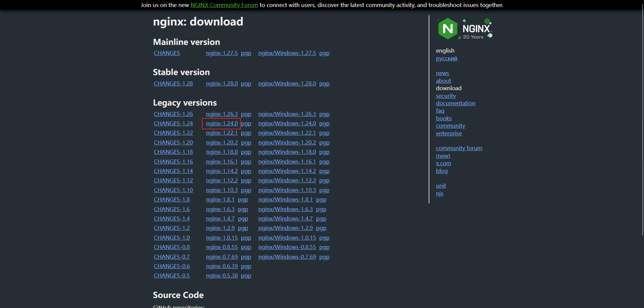Download nginx-1.12.2 source
The width and height of the screenshot is (644, 308).
(x=222, y=180)
